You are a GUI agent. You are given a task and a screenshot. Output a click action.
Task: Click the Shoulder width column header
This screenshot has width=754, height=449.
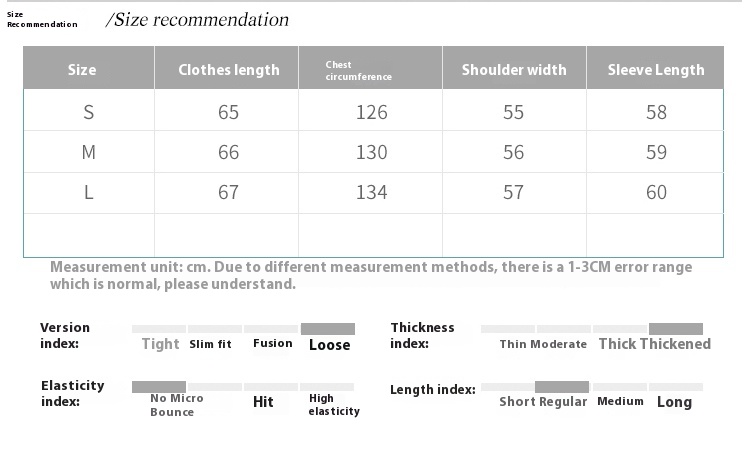tap(515, 68)
